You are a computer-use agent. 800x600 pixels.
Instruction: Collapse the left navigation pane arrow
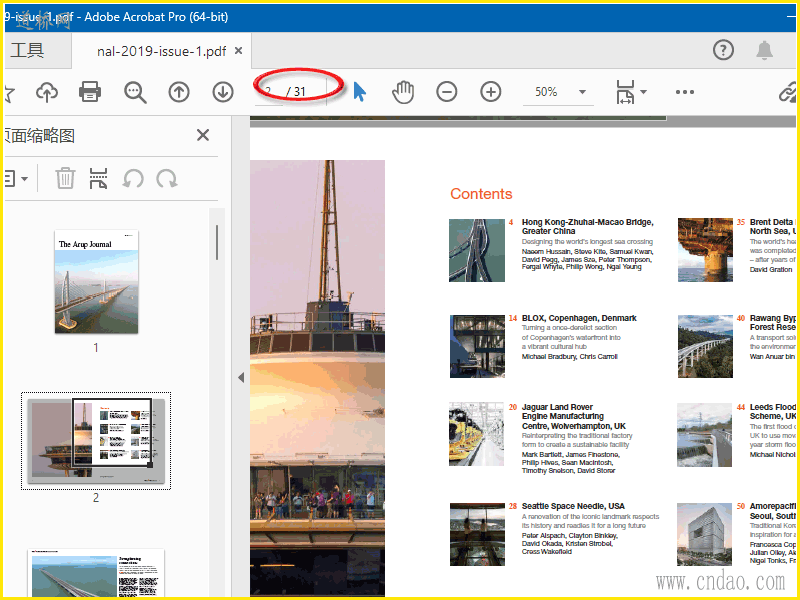tap(241, 378)
